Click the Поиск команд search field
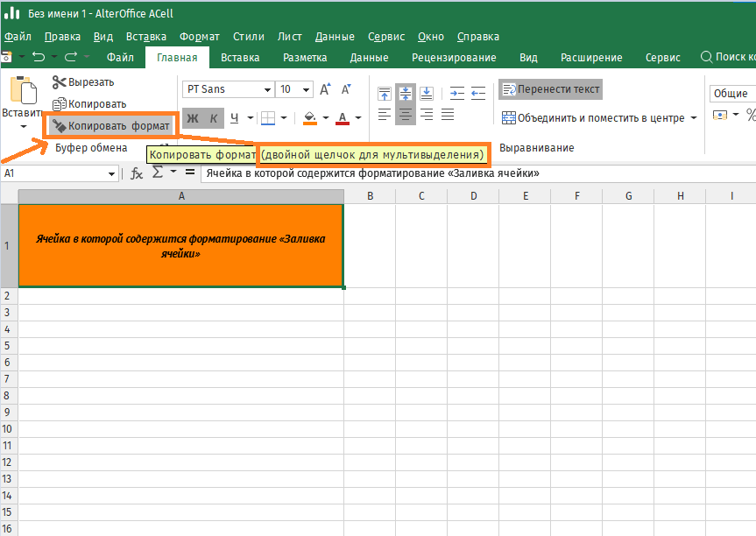The height and width of the screenshot is (536, 756). (728, 57)
